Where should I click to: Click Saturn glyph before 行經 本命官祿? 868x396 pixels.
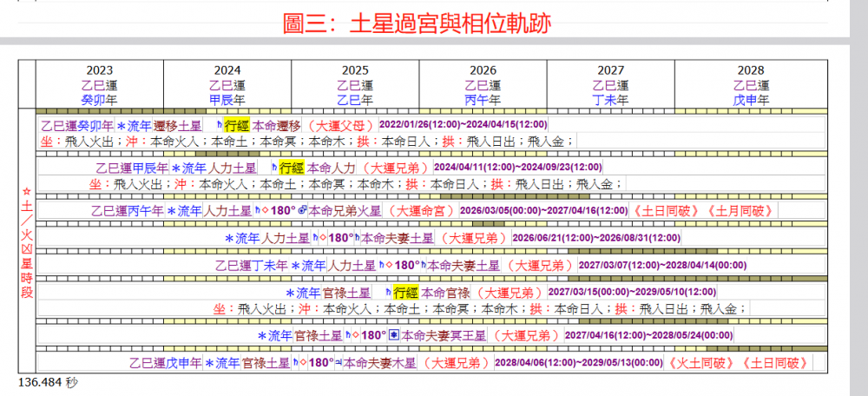coord(387,293)
